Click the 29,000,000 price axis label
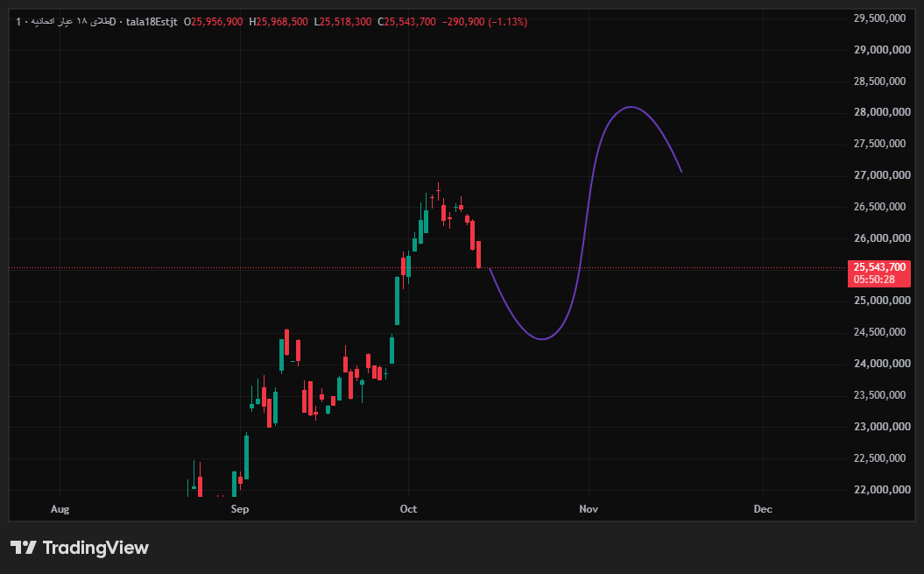924x574 pixels. click(882, 50)
